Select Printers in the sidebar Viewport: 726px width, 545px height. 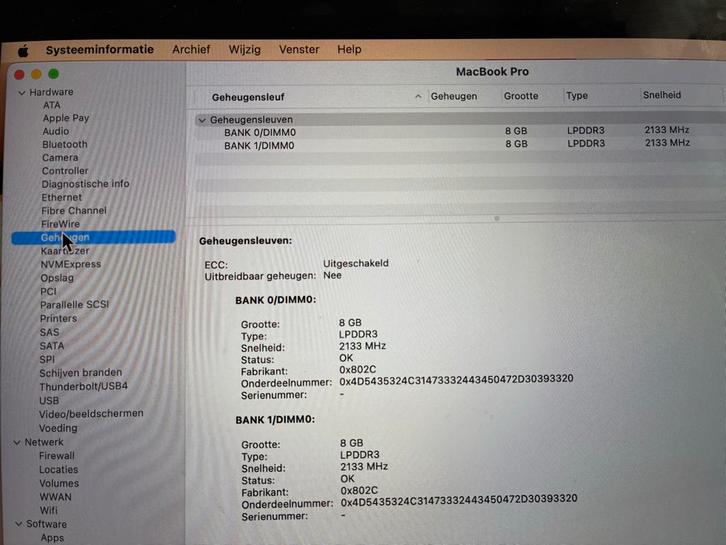(x=58, y=319)
